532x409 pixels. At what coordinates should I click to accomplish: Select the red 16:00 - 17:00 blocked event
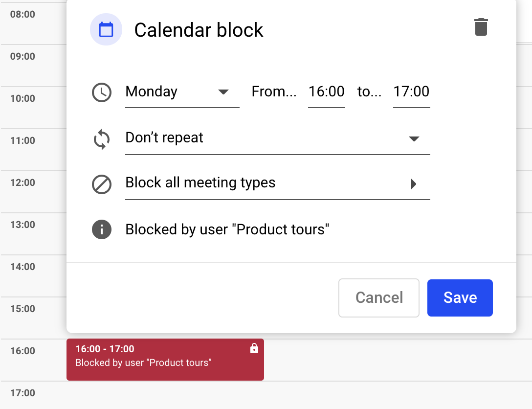point(165,360)
